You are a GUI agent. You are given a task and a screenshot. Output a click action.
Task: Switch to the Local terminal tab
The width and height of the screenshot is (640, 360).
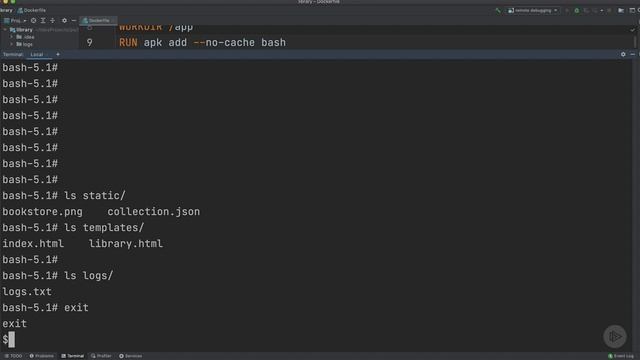click(x=37, y=54)
